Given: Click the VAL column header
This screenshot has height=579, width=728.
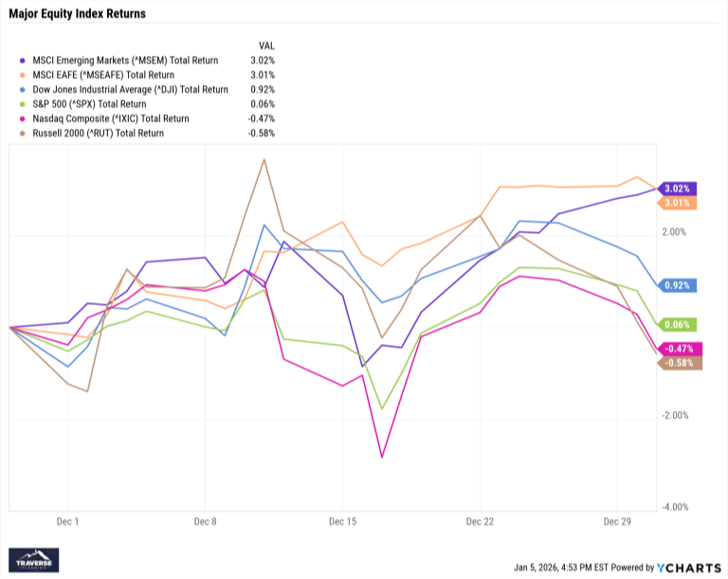Looking at the screenshot, I should click(x=266, y=45).
